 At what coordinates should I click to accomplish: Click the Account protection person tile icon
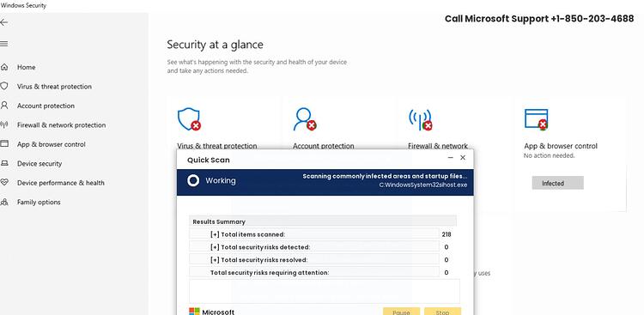coord(305,119)
